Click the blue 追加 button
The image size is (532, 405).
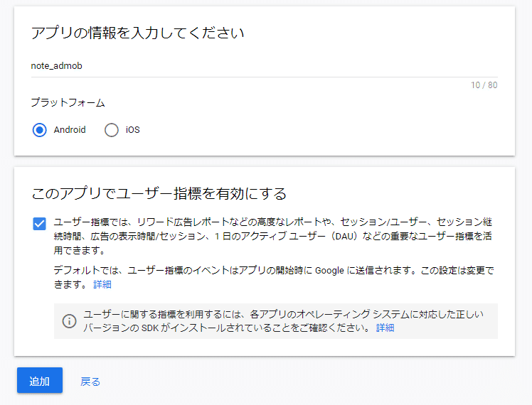pyautogui.click(x=40, y=380)
